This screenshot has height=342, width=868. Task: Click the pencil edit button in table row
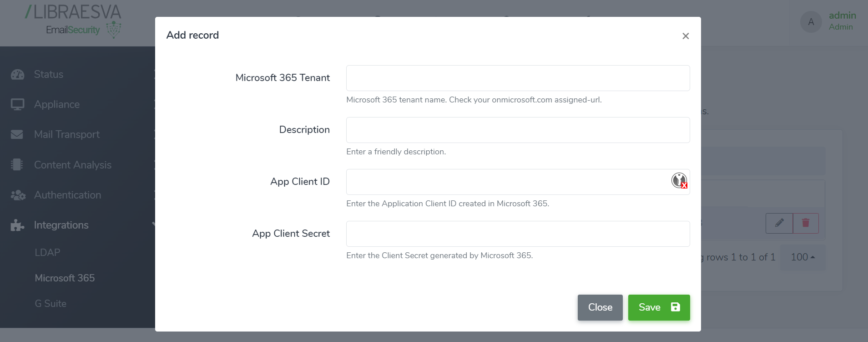tap(779, 223)
